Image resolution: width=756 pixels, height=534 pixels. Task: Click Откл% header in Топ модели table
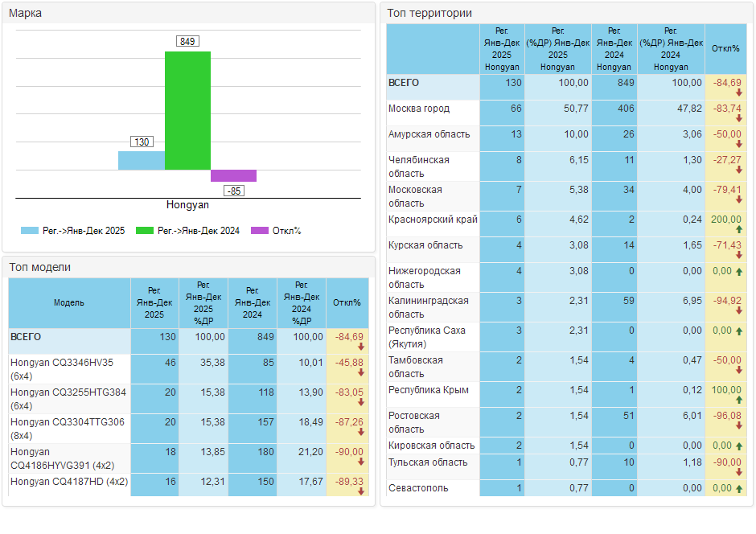click(347, 302)
